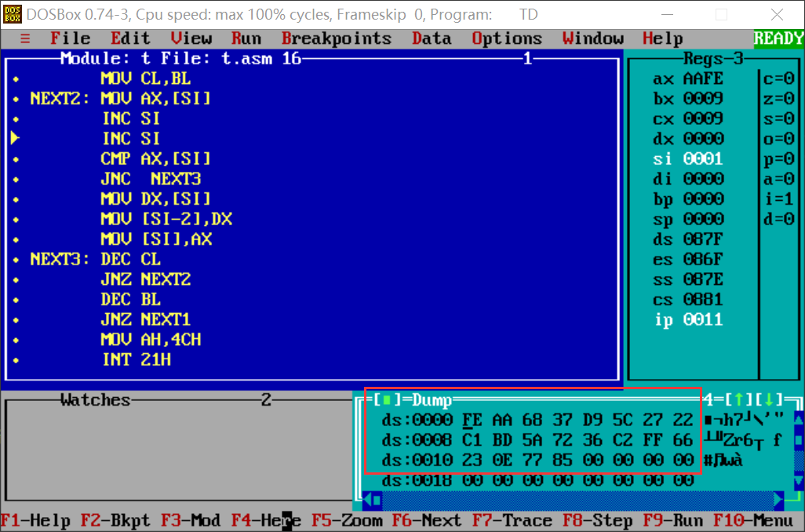Click F6-Next in the bottom bar
The width and height of the screenshot is (805, 532).
tap(427, 521)
